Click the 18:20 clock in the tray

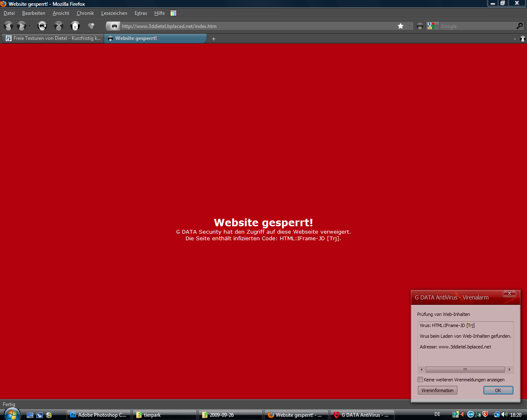[x=516, y=415]
